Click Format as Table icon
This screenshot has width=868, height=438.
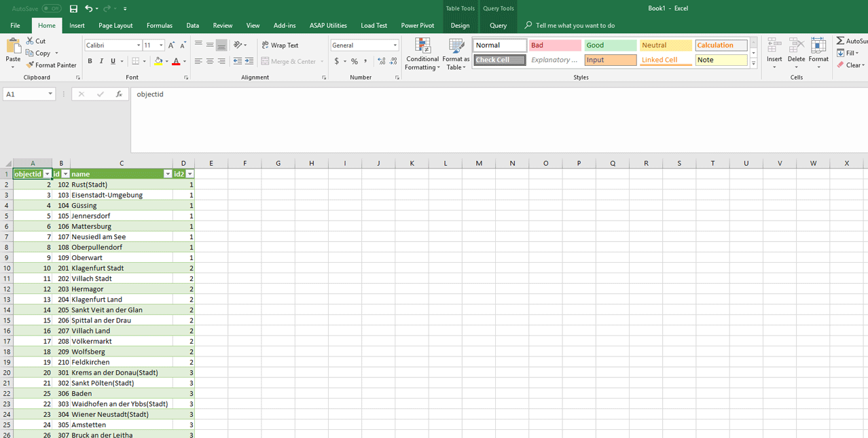pos(456,45)
